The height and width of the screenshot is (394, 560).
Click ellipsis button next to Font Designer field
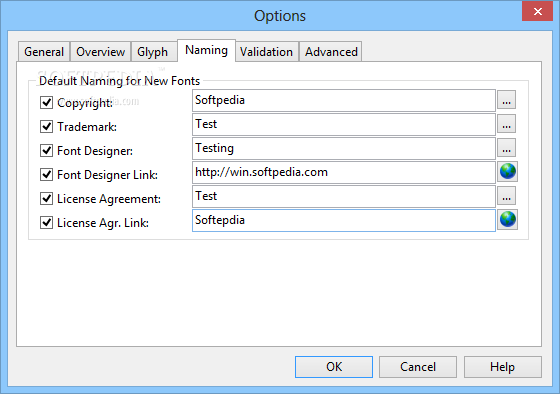pos(506,148)
